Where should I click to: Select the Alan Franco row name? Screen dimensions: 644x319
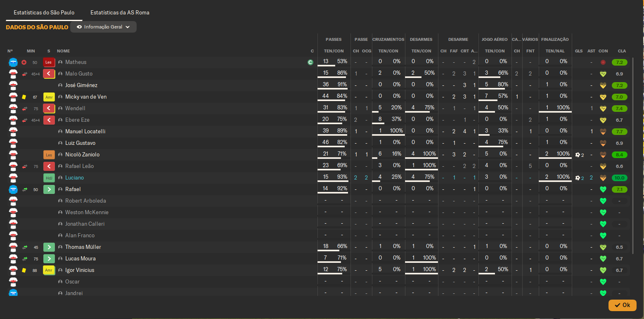point(80,236)
